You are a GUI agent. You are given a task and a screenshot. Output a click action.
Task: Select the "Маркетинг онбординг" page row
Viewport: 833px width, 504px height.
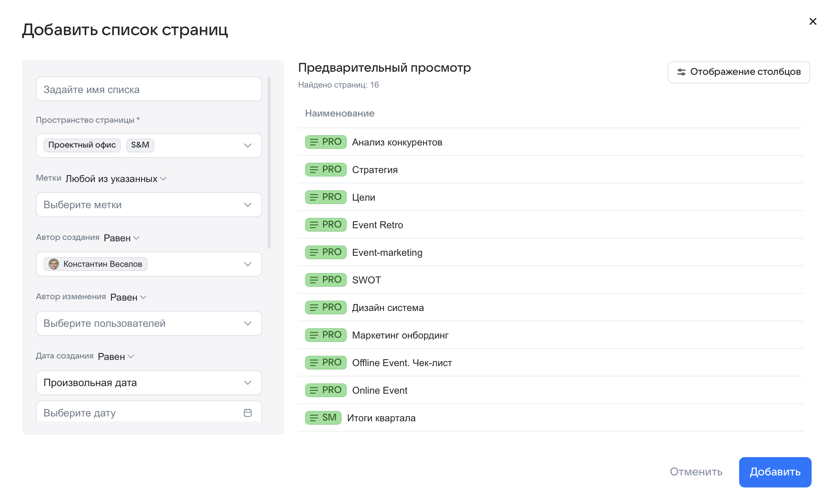coord(400,335)
